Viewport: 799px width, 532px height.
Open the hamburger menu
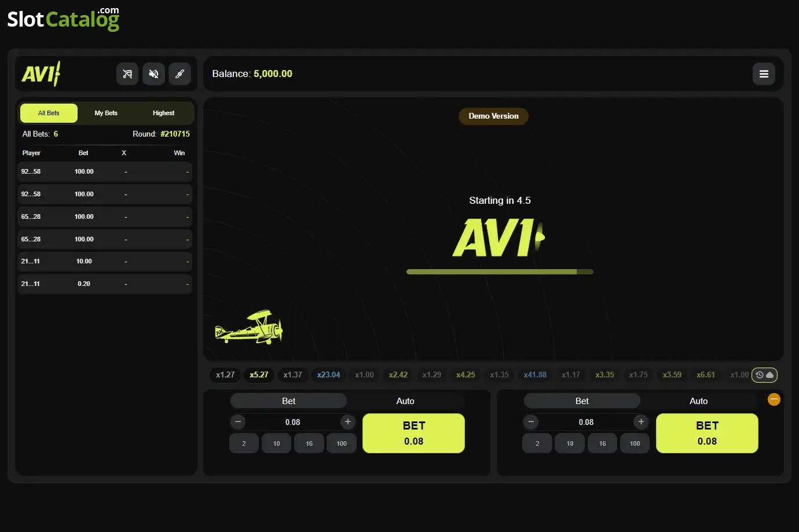point(764,74)
